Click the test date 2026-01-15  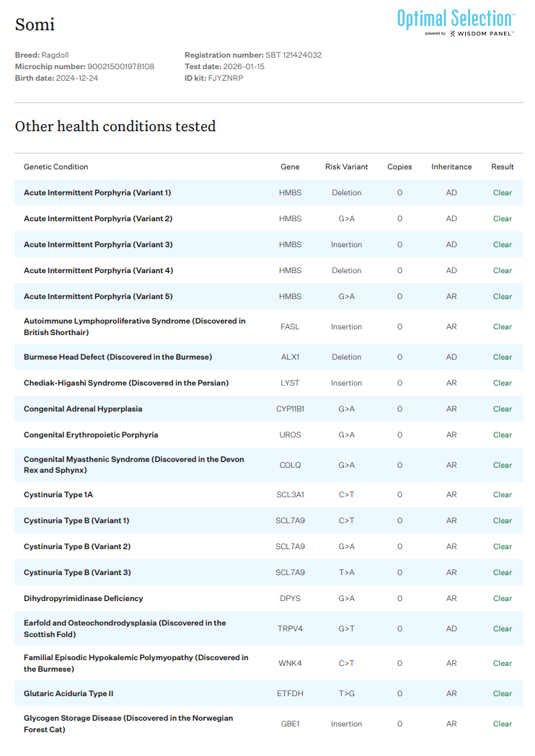coord(244,66)
